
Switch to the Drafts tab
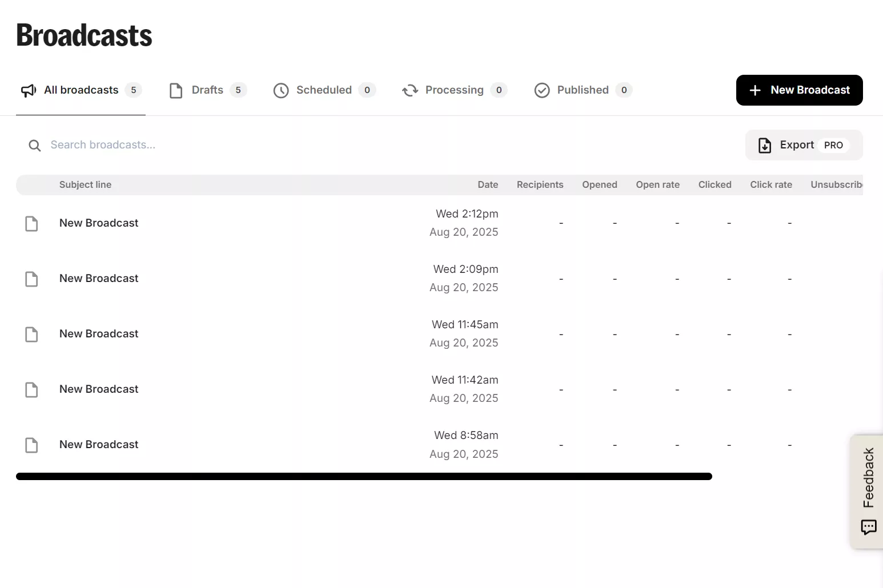207,90
